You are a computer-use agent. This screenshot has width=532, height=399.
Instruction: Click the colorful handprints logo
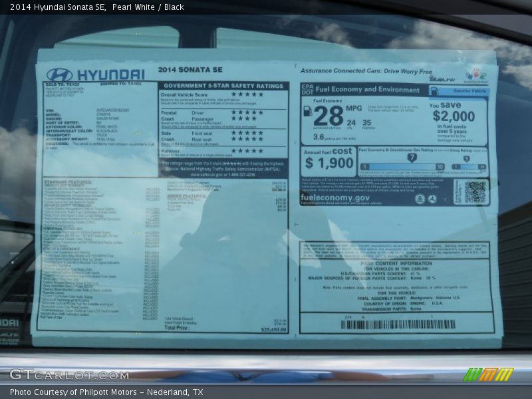coord(476,74)
